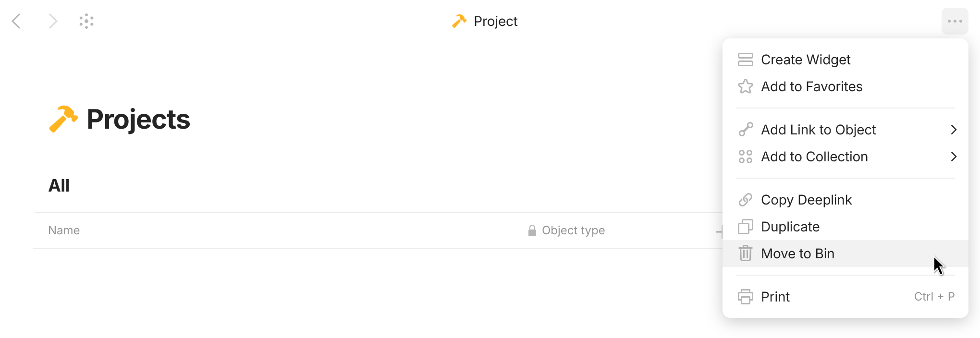The width and height of the screenshot is (980, 338).
Task: Click the large hammer icon beside Projects
Action: pyautogui.click(x=63, y=119)
